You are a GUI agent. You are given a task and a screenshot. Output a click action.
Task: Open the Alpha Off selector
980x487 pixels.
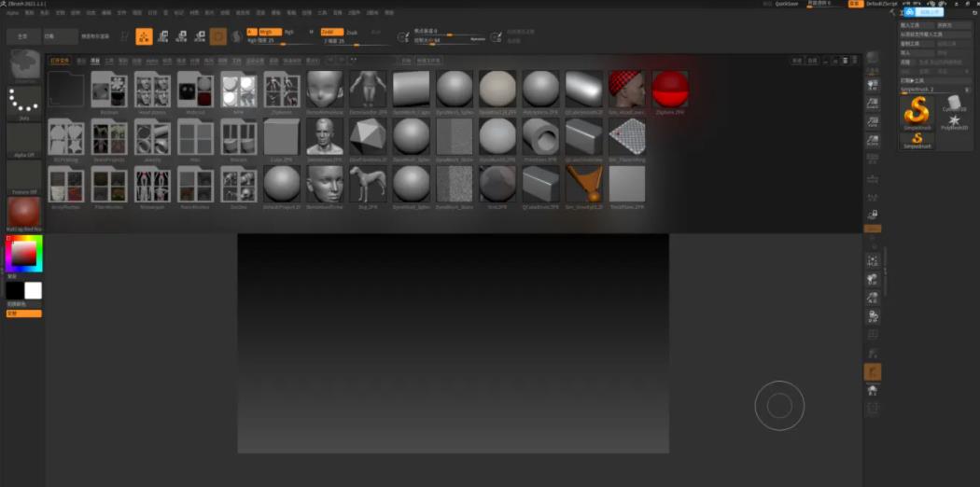24,140
